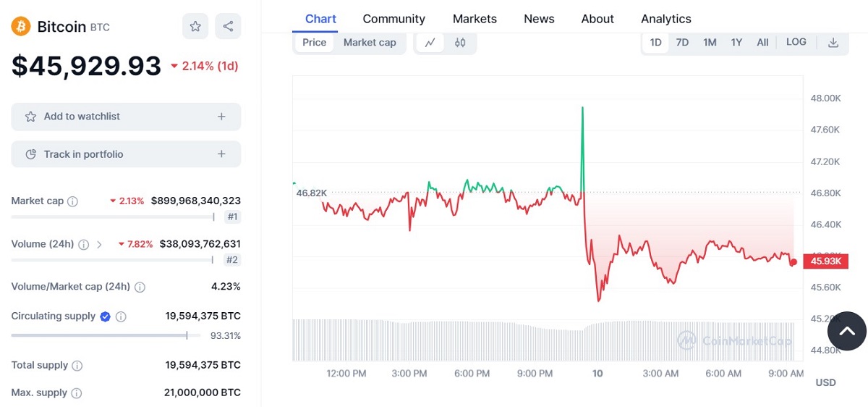Viewport: 868px width, 407px height.
Task: Switch to candlestick chart icon
Action: point(460,43)
